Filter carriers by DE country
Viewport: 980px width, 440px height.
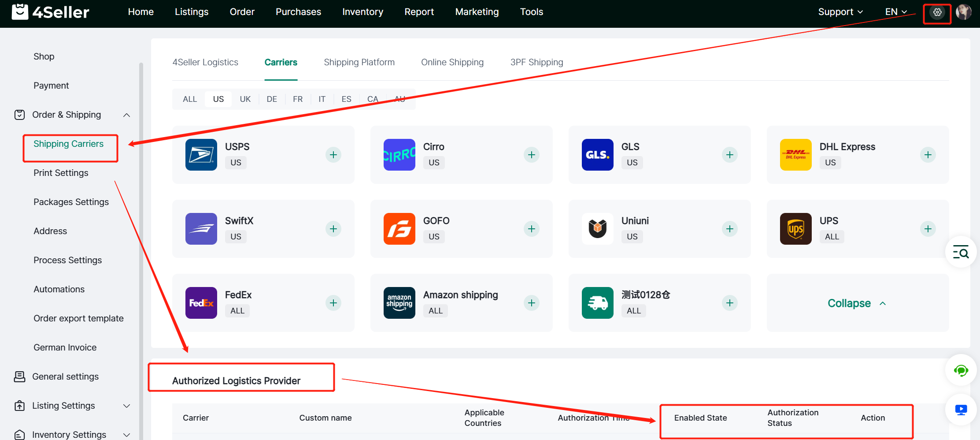coord(272,99)
